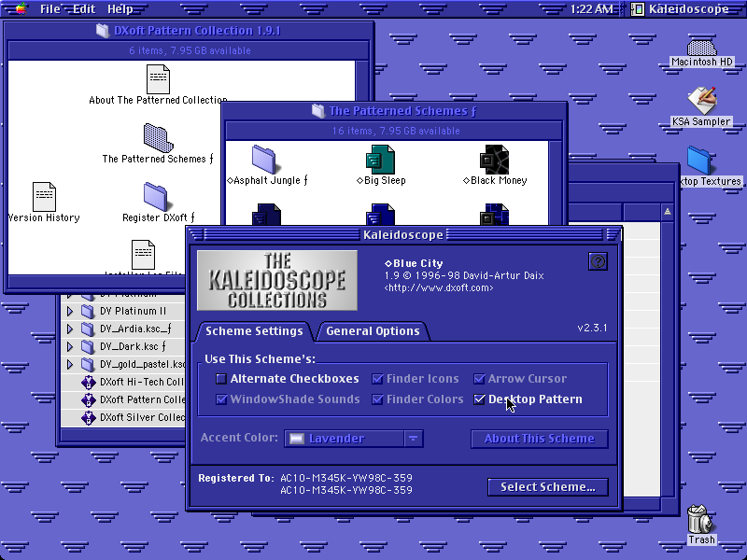
Task: Expand the DY_Dark.ksc folder
Action: tap(70, 346)
